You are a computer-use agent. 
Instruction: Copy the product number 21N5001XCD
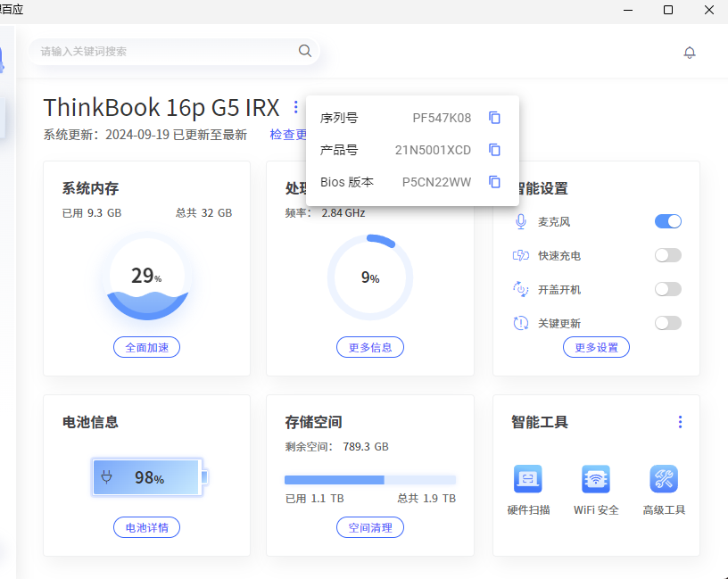[x=494, y=150]
